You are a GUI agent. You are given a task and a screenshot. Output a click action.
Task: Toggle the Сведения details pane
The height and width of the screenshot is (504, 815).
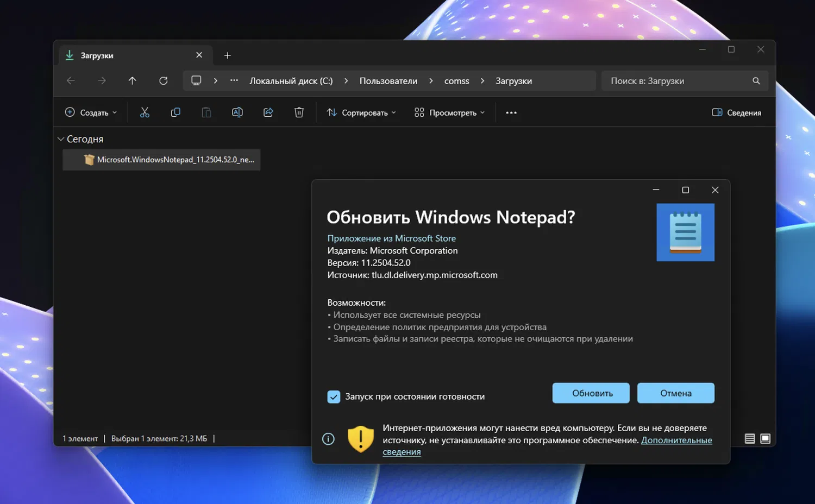click(x=736, y=112)
